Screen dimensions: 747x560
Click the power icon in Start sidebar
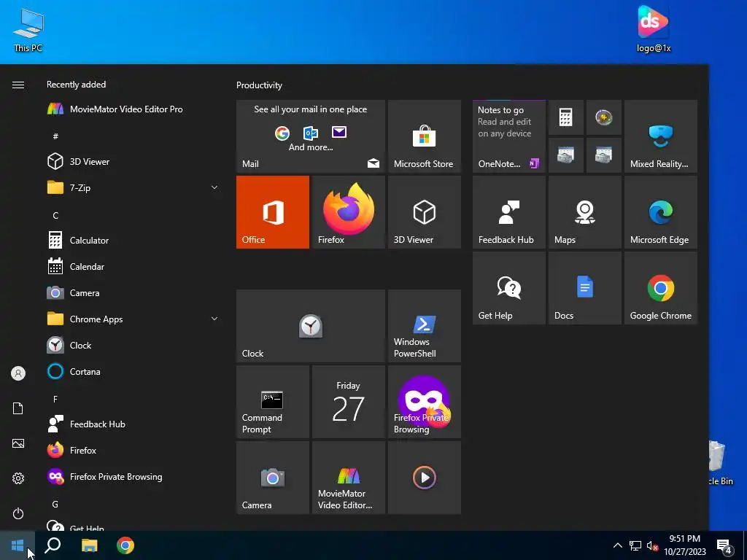18,513
